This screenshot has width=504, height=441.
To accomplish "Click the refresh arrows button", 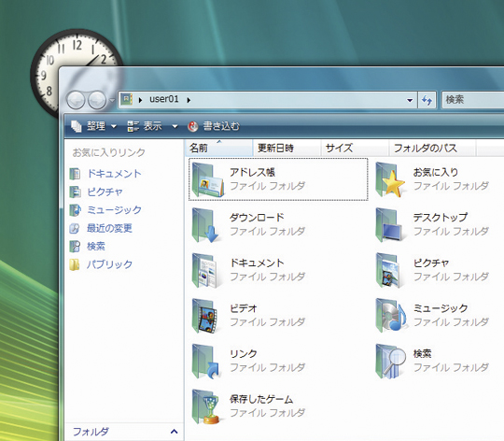I will tap(427, 100).
